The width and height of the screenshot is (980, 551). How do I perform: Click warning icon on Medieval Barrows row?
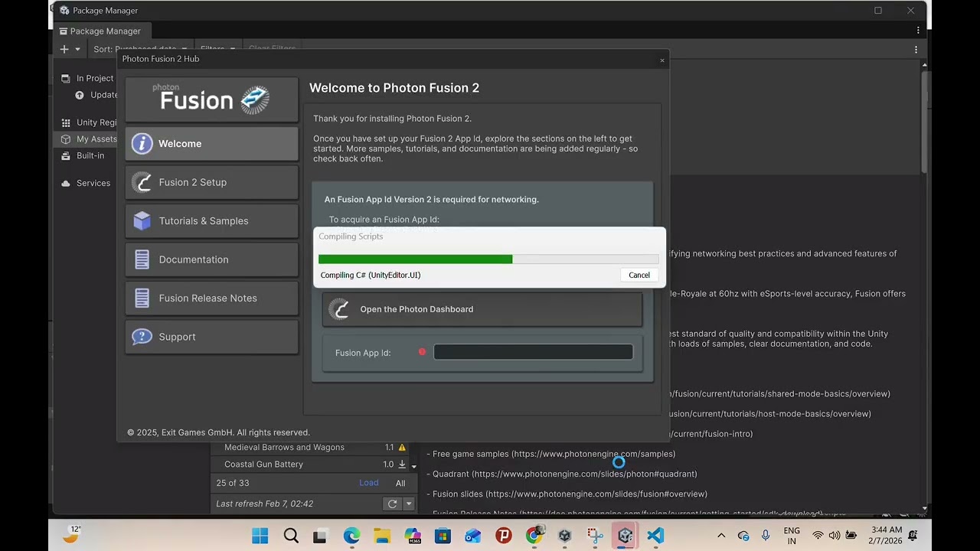pyautogui.click(x=402, y=448)
